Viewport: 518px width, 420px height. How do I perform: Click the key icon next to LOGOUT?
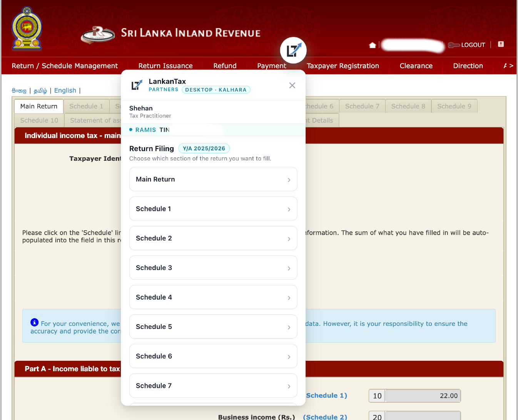coord(454,45)
